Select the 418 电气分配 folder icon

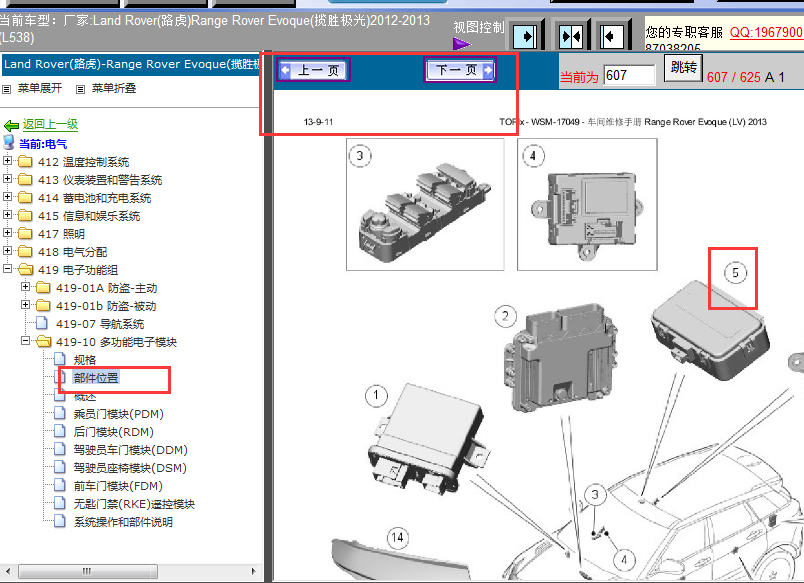[x=25, y=252]
